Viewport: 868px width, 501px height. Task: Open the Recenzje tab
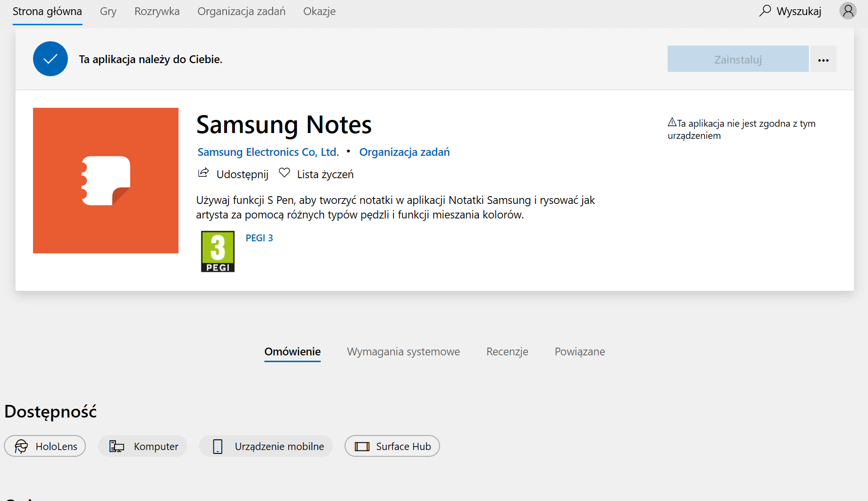[x=507, y=351]
